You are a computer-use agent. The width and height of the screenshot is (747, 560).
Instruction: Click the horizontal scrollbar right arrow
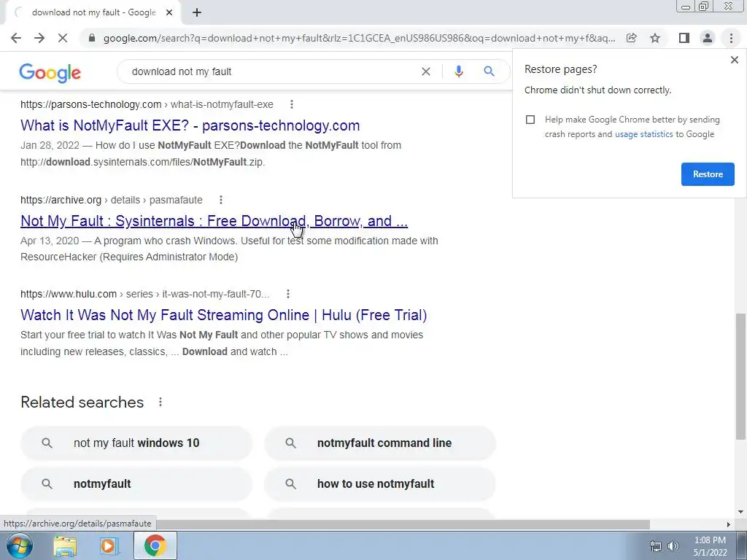coord(729,524)
